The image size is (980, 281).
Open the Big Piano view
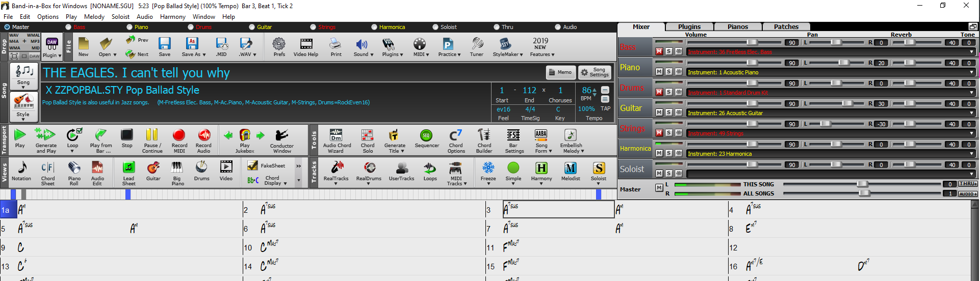coord(177,173)
